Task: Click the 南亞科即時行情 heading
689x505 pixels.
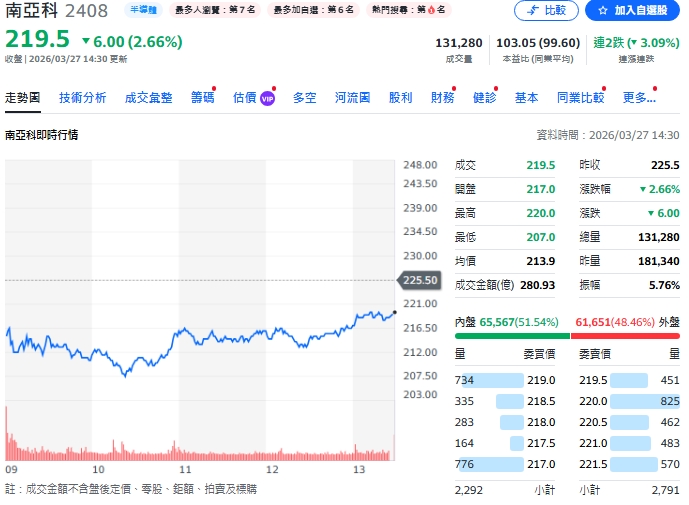Action: pyautogui.click(x=41, y=135)
